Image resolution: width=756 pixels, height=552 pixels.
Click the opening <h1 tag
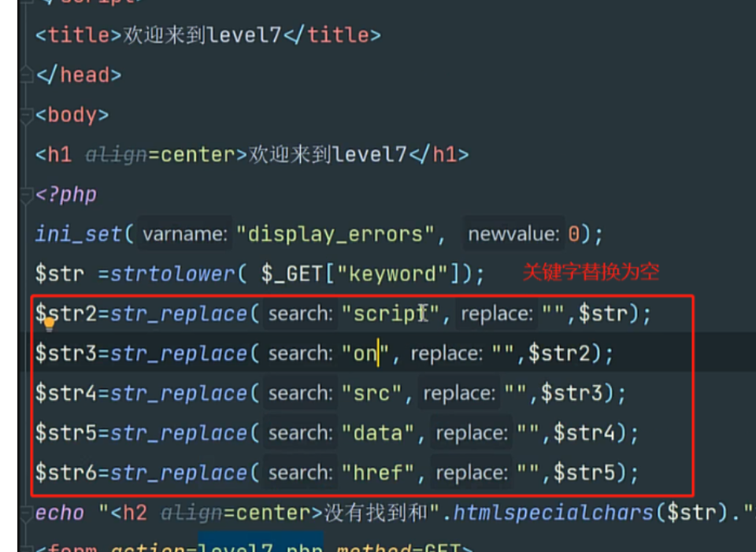pyautogui.click(x=53, y=155)
